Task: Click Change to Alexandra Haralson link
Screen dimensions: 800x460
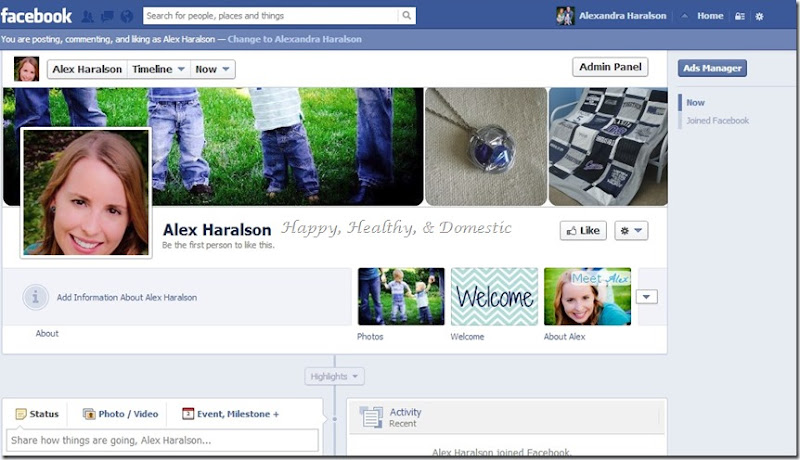Action: coord(294,39)
